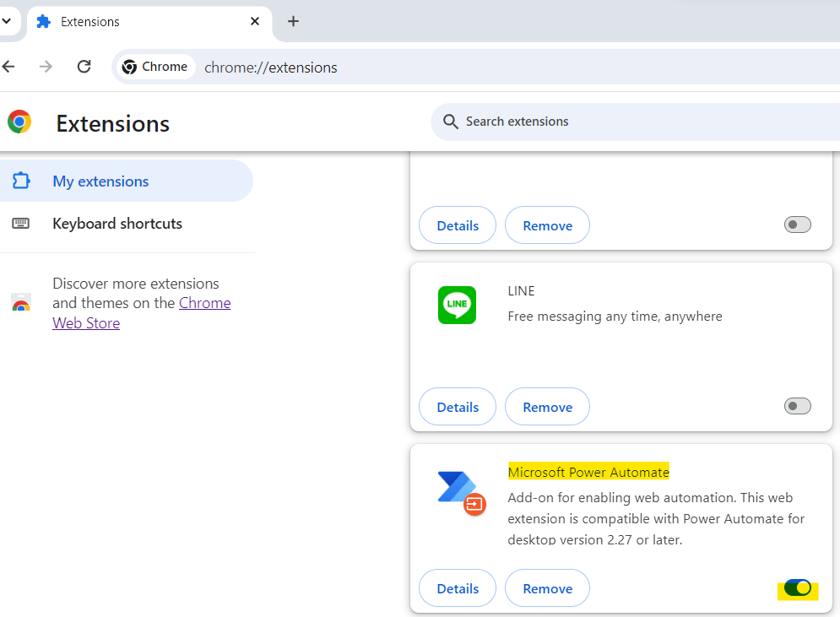Open the Chrome Web Store link
Screen dimensions: 840x617
click(204, 304)
